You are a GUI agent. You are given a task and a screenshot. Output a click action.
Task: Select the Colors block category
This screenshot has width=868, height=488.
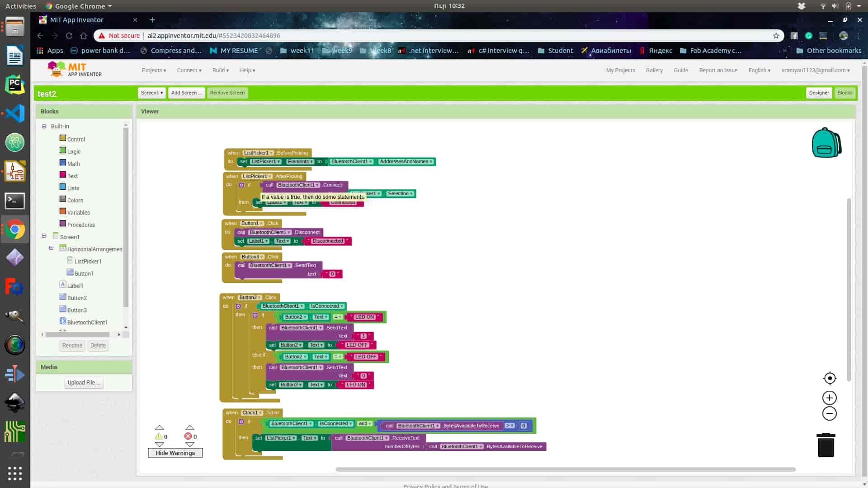[75, 200]
